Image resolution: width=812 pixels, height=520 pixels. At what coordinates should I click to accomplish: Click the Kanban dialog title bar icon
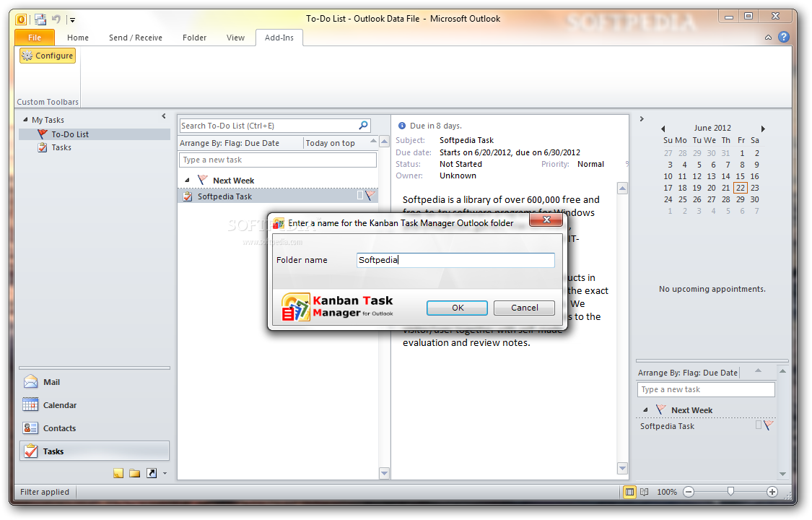pos(279,223)
